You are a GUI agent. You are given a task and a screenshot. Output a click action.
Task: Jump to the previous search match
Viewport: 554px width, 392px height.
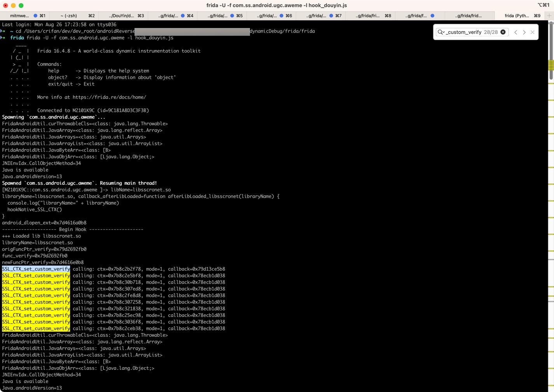(x=516, y=32)
